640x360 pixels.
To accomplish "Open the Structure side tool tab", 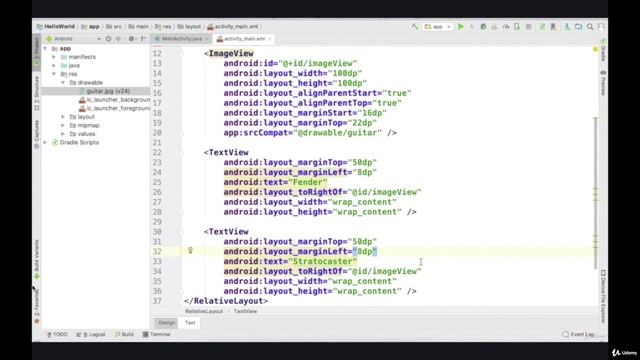I will (37, 93).
